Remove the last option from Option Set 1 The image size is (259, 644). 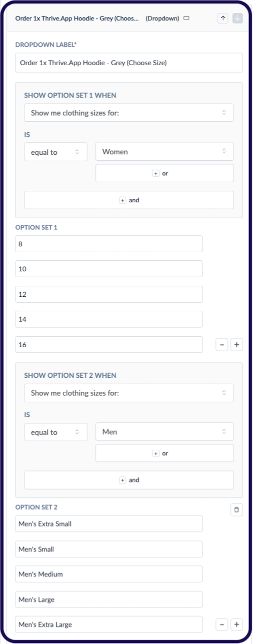point(221,345)
